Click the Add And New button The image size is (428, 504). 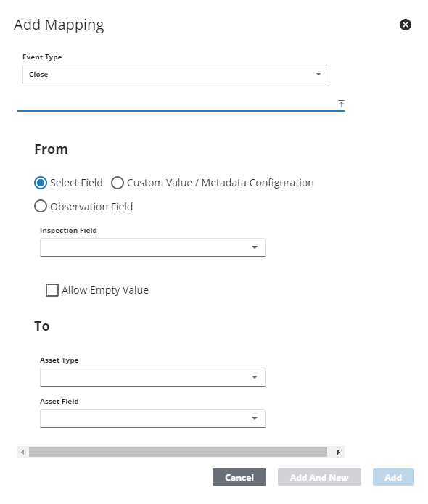tap(319, 477)
